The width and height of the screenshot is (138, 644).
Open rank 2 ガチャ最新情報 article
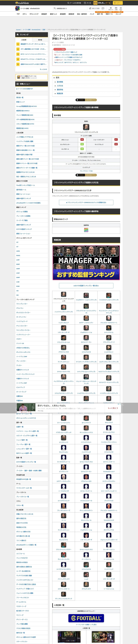[32, 49]
